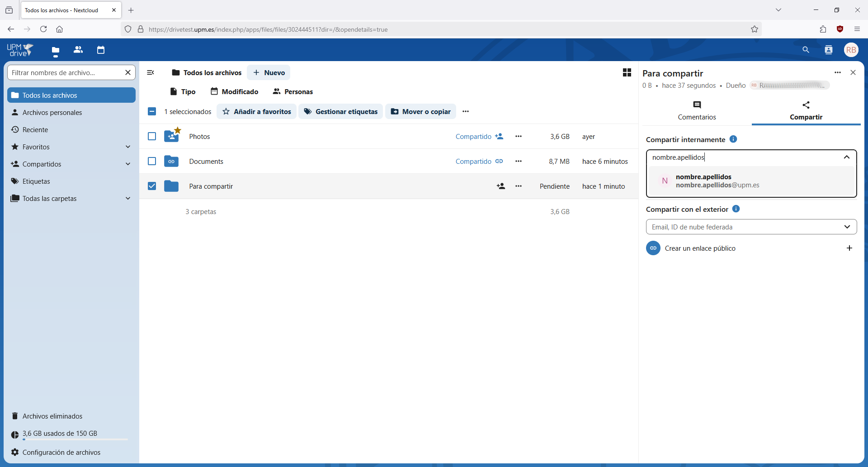Screen dimensions: 868x467
Task: Select suggested user nombre.apellidos@upm.es
Action: pyautogui.click(x=751, y=181)
